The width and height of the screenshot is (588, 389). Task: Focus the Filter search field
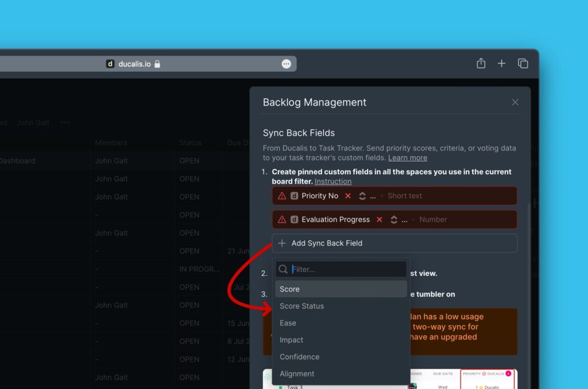point(341,269)
